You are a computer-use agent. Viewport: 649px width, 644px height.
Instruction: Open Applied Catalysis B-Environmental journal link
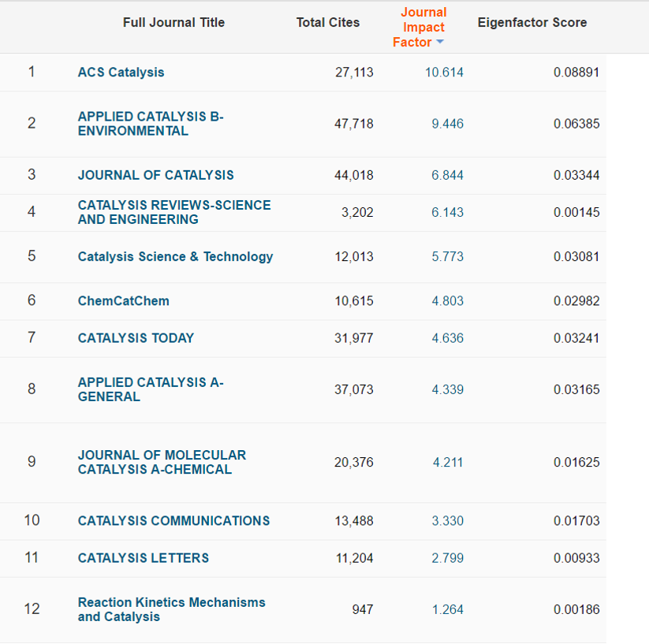tap(151, 124)
